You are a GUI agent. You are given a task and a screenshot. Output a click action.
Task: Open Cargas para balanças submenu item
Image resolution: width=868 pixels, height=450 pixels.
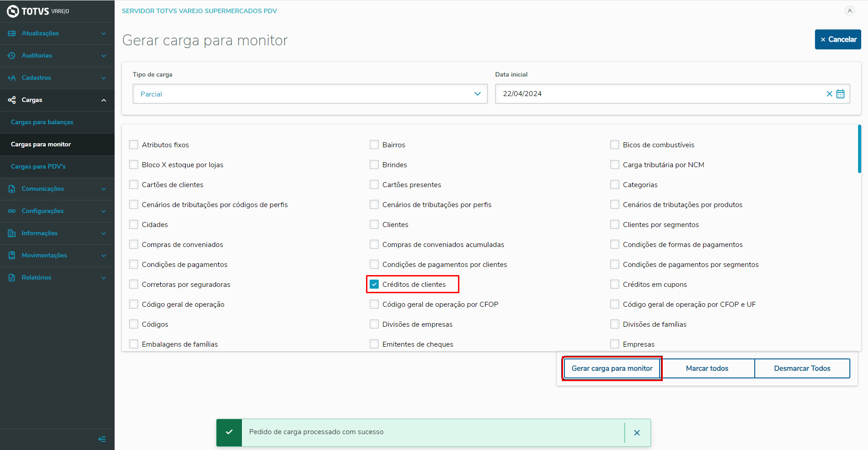pos(42,122)
